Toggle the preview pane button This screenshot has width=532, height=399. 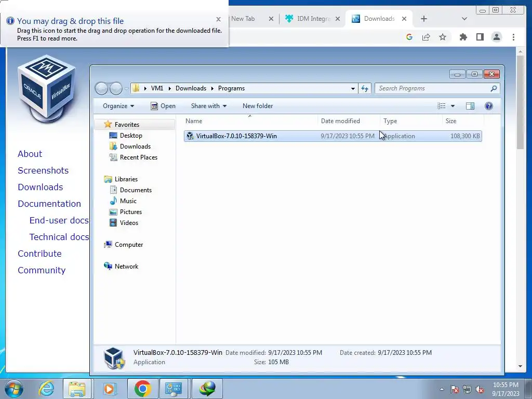[470, 106]
